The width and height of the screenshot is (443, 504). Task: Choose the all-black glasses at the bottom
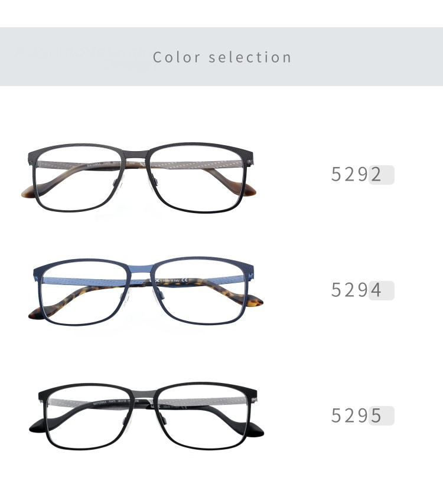(146, 416)
